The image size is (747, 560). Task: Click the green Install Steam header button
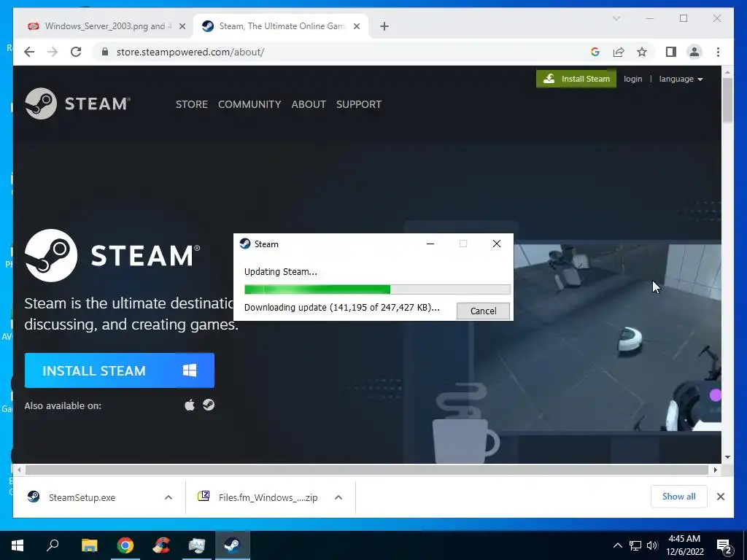[x=576, y=79]
